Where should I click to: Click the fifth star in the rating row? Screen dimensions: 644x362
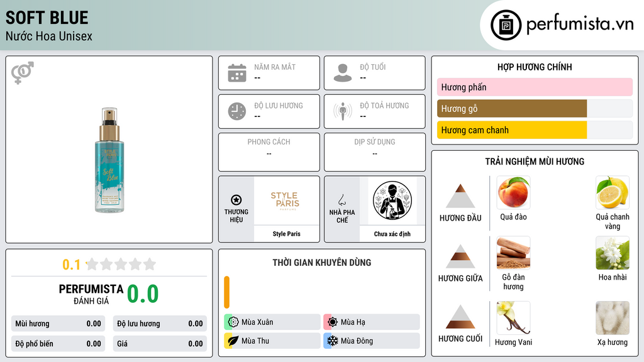[150, 264]
